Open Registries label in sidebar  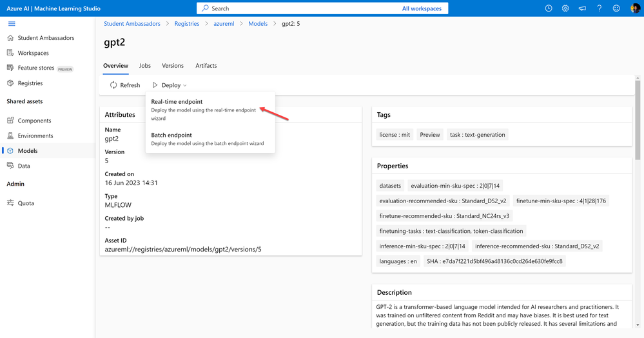[30, 83]
